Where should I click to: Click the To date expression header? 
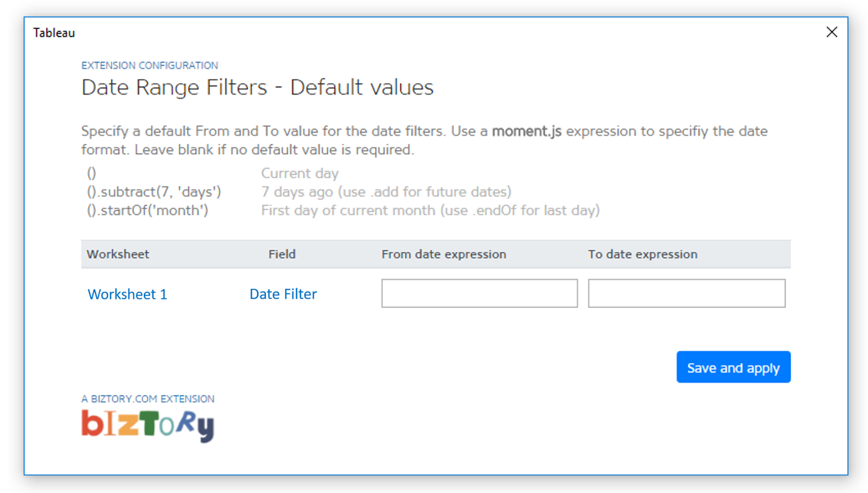pyautogui.click(x=642, y=254)
